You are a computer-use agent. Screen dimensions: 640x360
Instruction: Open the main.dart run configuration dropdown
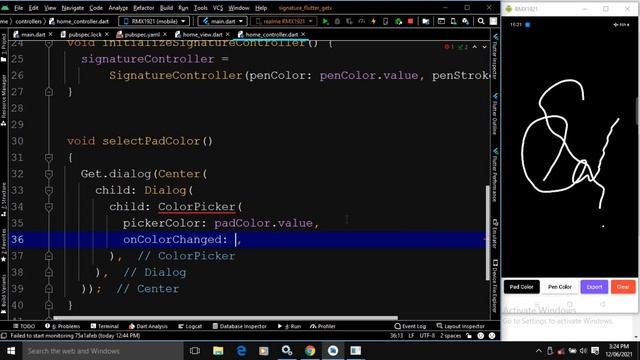pos(222,21)
